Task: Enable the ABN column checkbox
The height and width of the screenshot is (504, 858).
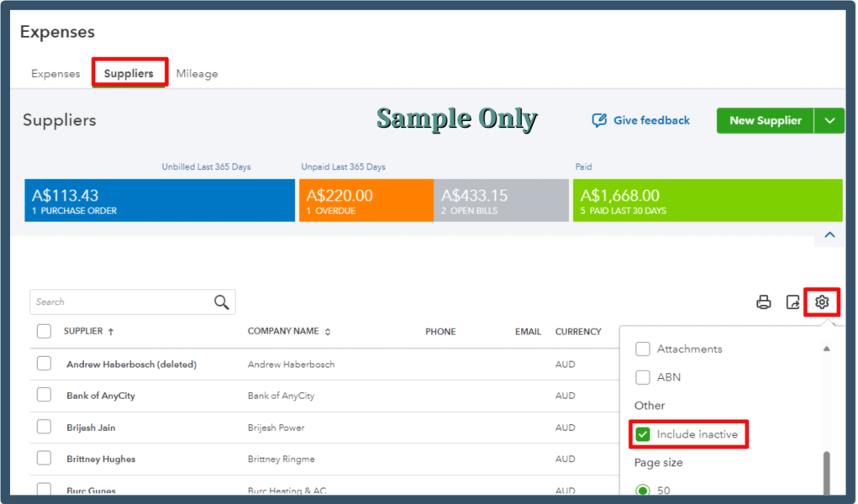Action: (x=643, y=377)
